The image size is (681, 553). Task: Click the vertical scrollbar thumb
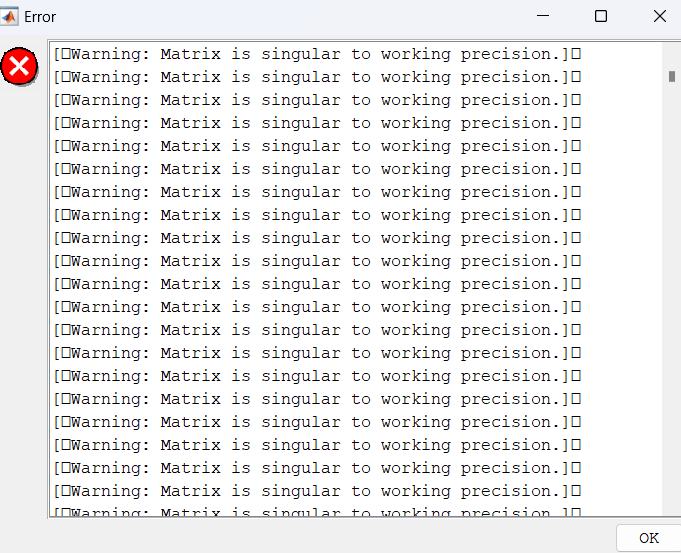click(x=672, y=76)
